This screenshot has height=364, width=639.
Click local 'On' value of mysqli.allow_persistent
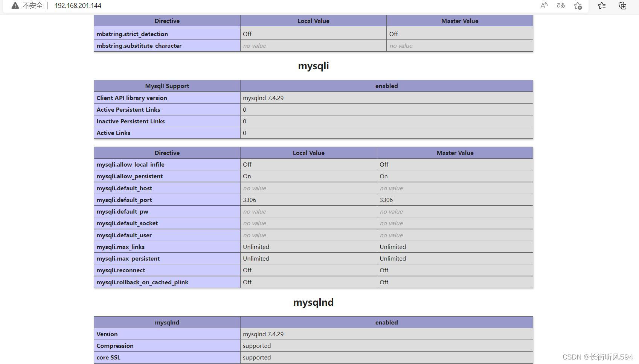pyautogui.click(x=247, y=176)
